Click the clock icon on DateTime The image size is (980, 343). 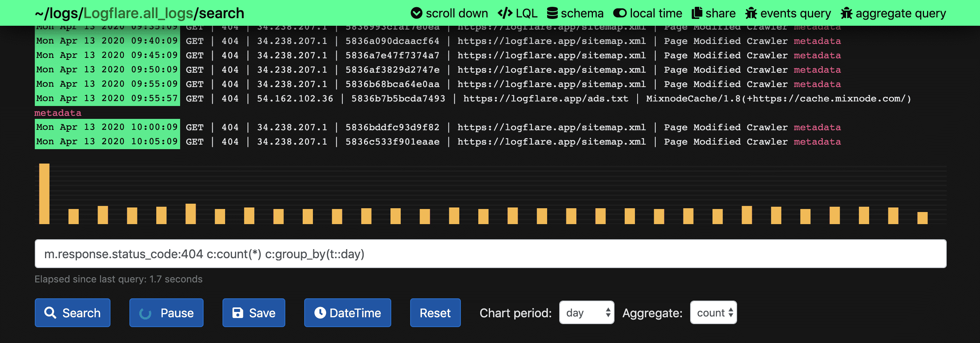(320, 313)
